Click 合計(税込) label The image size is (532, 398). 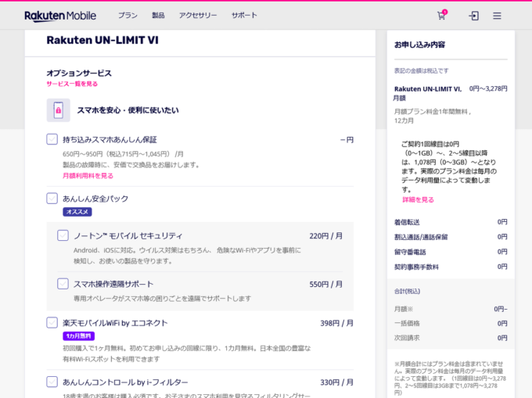407,291
